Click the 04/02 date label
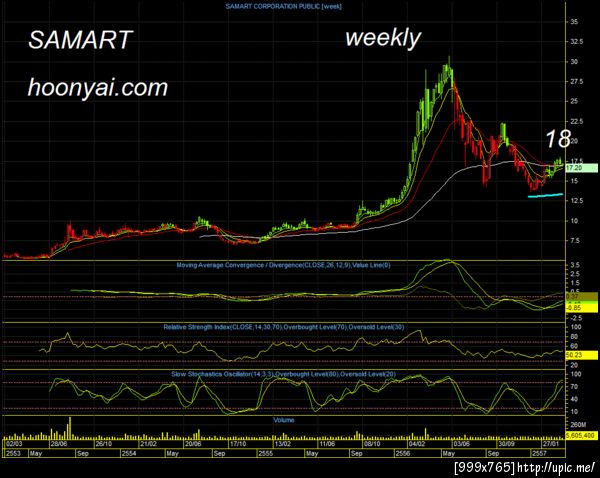Viewport: 600px width, 478px height. 417,444
